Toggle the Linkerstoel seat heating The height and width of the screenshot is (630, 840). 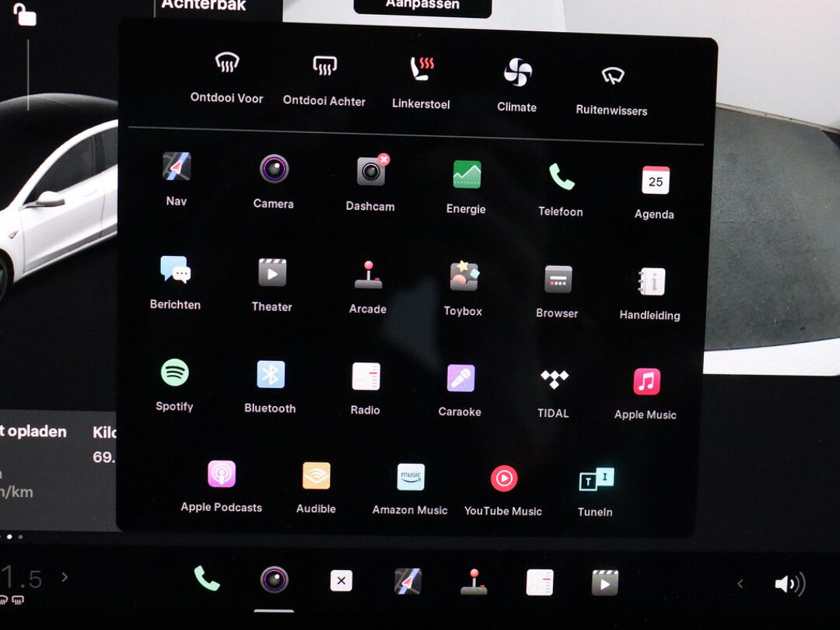click(x=421, y=68)
